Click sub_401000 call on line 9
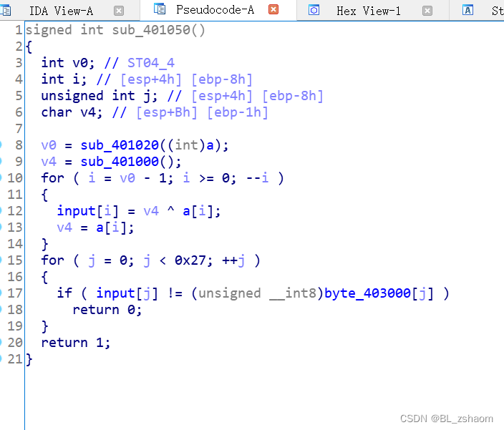504x430 pixels. [120, 162]
